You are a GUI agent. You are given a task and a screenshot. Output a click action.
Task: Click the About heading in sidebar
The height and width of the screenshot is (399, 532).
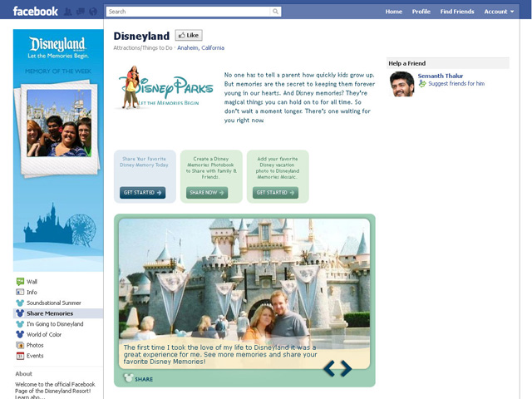tap(24, 373)
